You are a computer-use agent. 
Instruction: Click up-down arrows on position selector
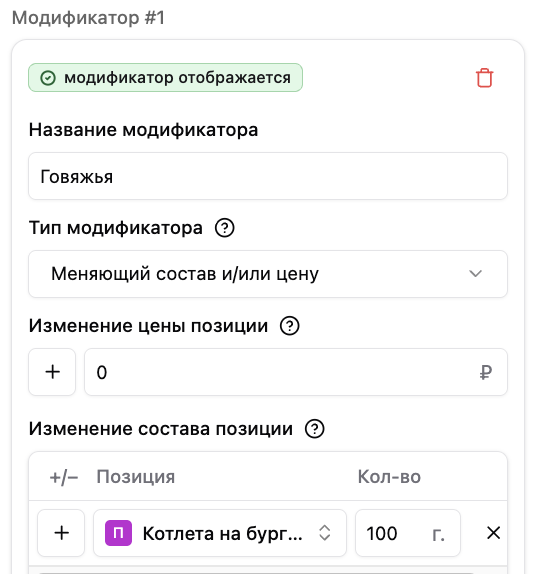(325, 533)
